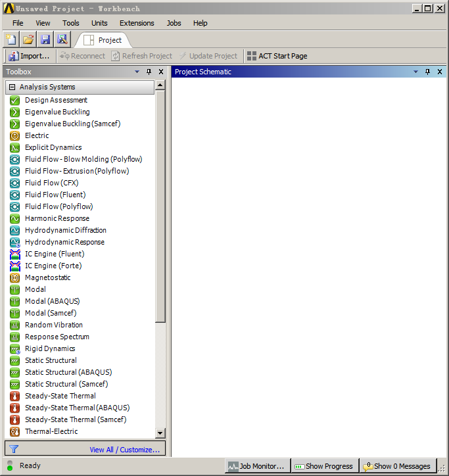Viewport: 449px width, 476px height.
Task: Open the View menu
Action: [x=43, y=23]
